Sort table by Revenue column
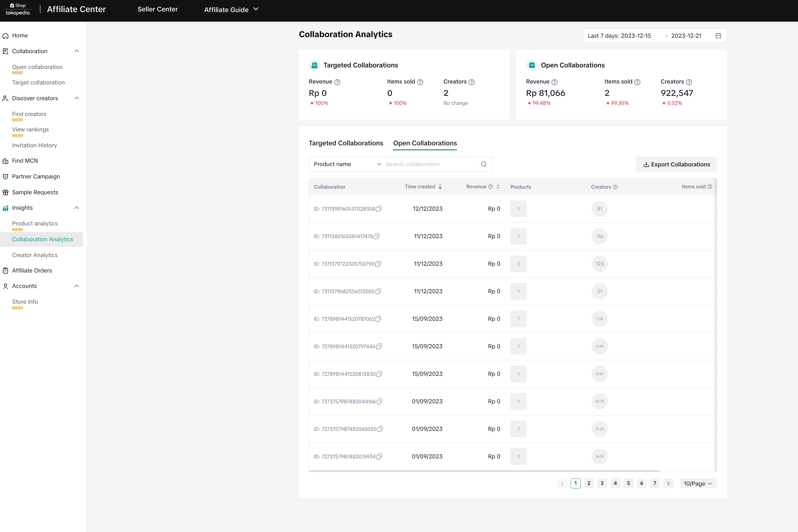This screenshot has height=532, width=798. (498, 187)
